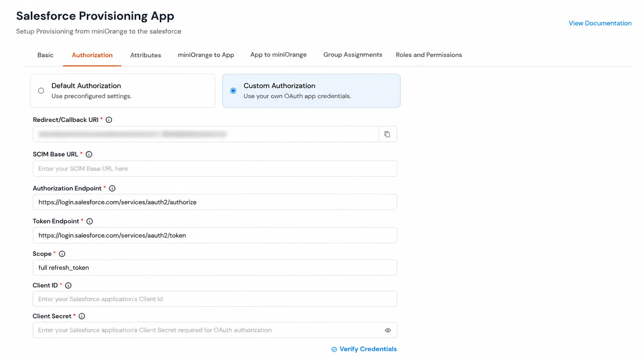
Task: Go to the Attributes tab
Action: coord(146,55)
